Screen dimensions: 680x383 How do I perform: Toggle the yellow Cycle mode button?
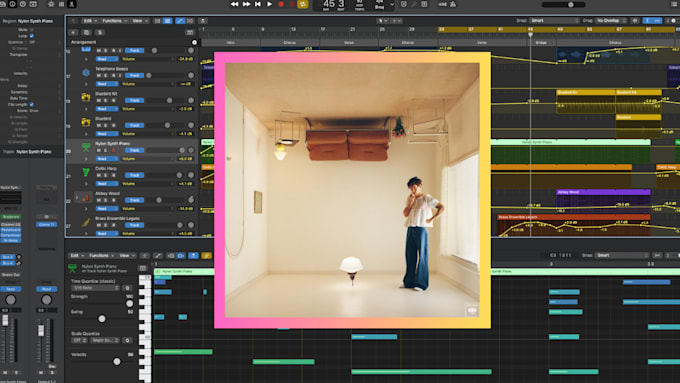click(x=303, y=4)
